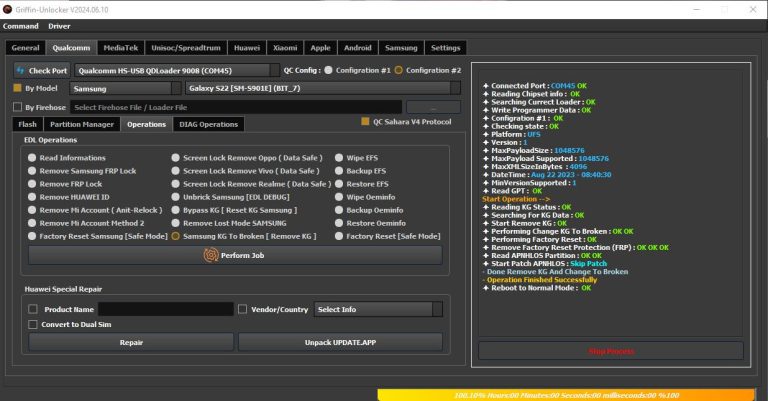This screenshot has height=401, width=768.
Task: Tick the By Firehose checkbox
Action: [x=17, y=107]
